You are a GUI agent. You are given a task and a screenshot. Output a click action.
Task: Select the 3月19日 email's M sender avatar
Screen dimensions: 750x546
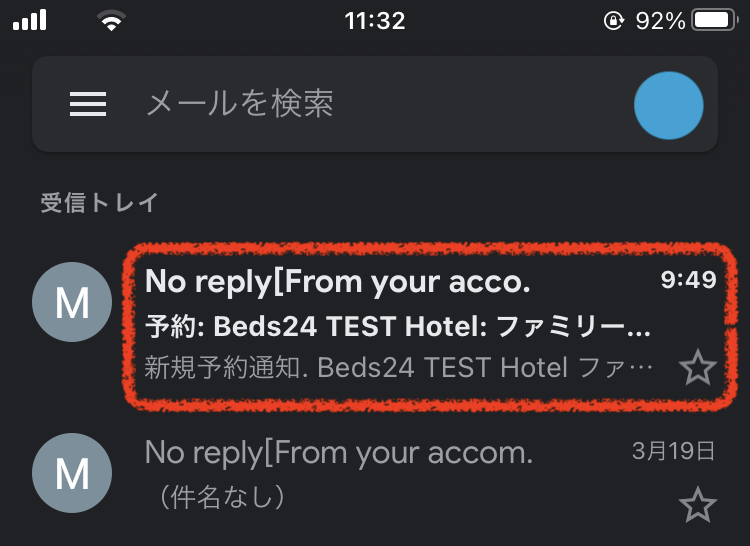click(x=72, y=474)
